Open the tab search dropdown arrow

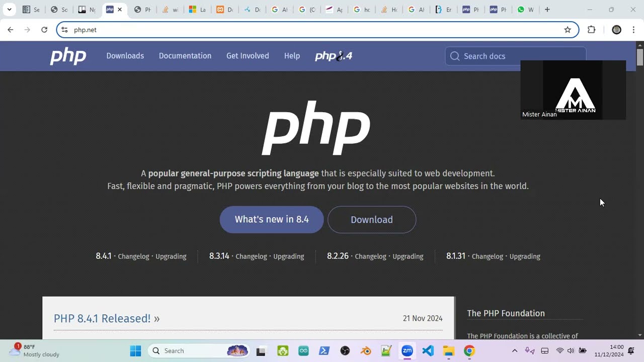pos(9,10)
